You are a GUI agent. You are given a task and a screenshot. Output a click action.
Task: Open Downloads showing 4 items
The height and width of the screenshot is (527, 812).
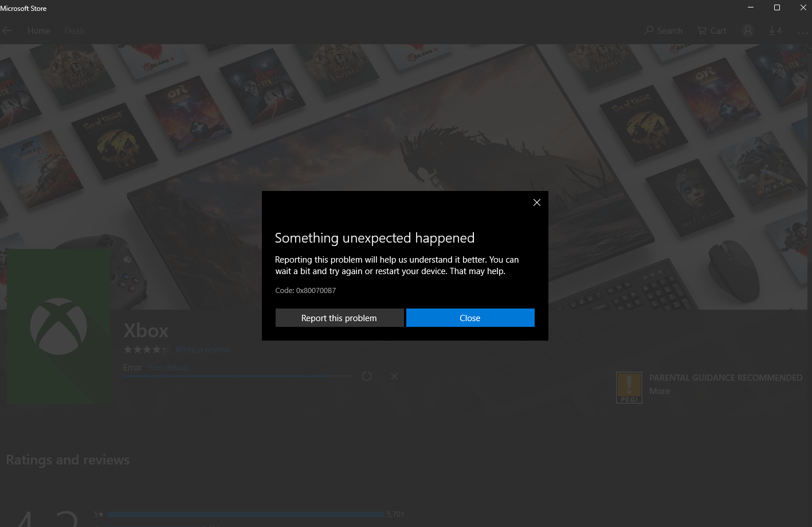click(x=775, y=30)
